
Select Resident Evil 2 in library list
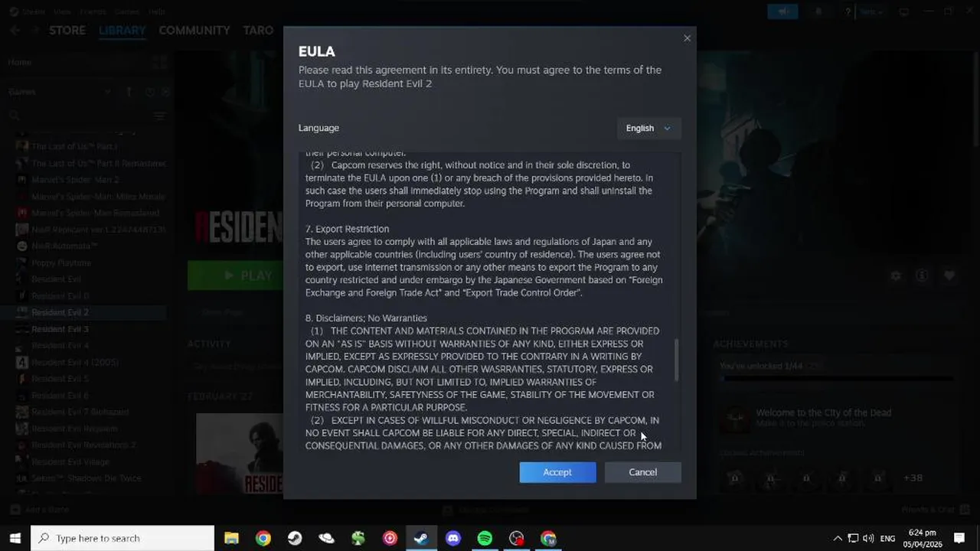tap(84, 312)
